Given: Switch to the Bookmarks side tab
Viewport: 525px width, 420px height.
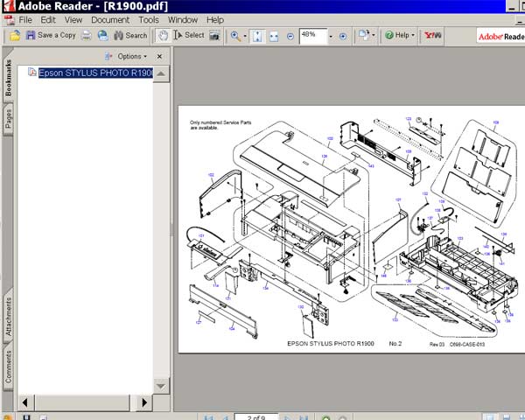Looking at the screenshot, I should click(x=8, y=78).
